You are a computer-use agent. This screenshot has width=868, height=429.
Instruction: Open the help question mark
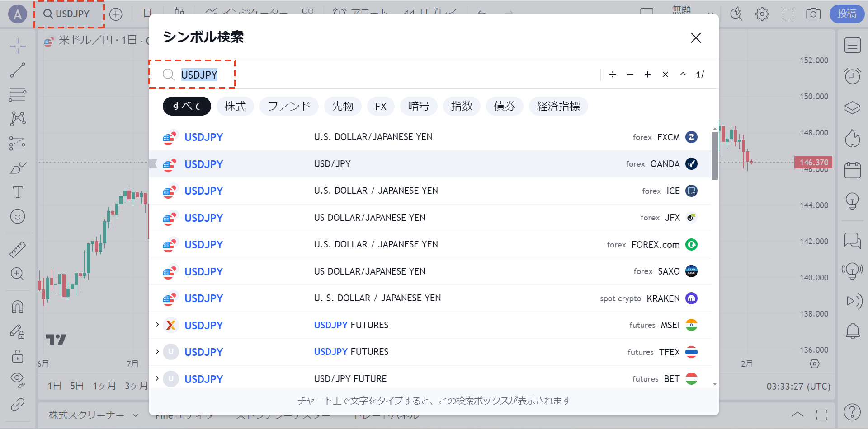[x=852, y=411]
